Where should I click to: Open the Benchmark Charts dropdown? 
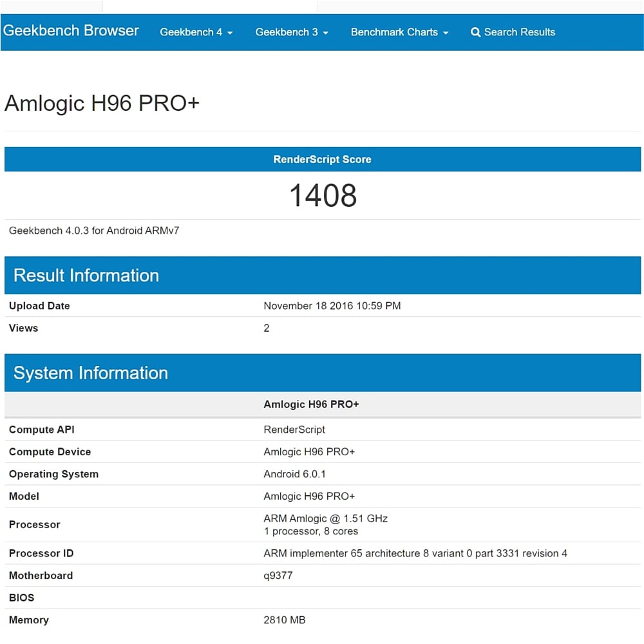399,32
